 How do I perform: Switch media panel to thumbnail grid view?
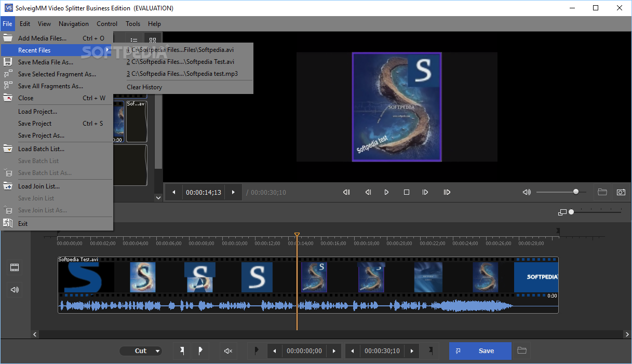[153, 41]
